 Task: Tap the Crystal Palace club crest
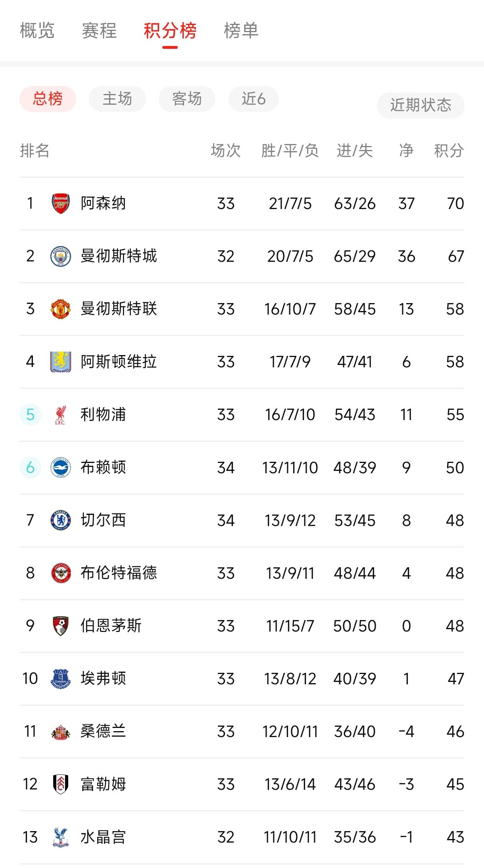point(61,837)
